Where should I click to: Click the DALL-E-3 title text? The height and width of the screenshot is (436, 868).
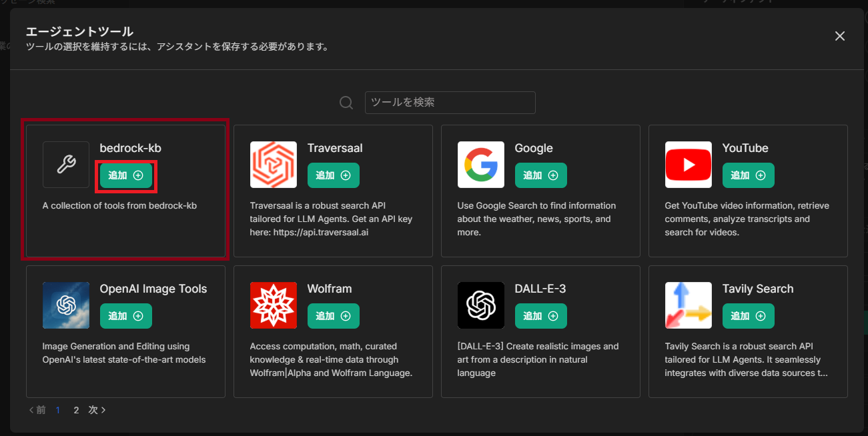tap(540, 289)
